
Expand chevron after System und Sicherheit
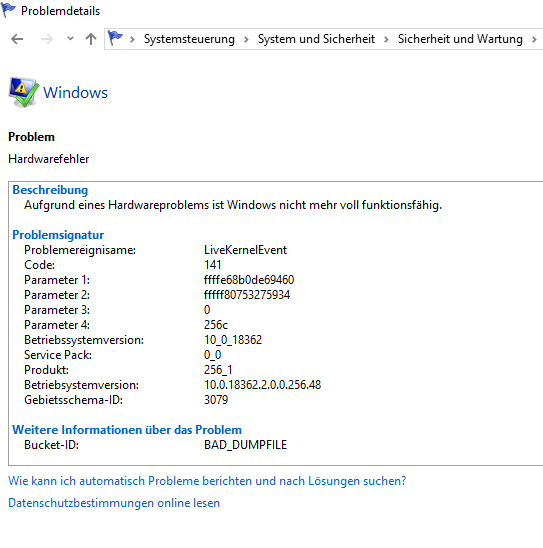pos(386,39)
